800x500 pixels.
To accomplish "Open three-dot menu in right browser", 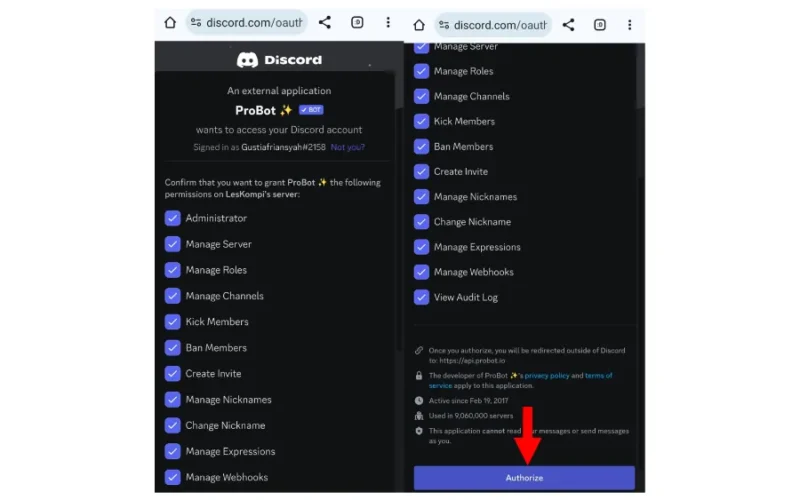I will click(x=630, y=25).
